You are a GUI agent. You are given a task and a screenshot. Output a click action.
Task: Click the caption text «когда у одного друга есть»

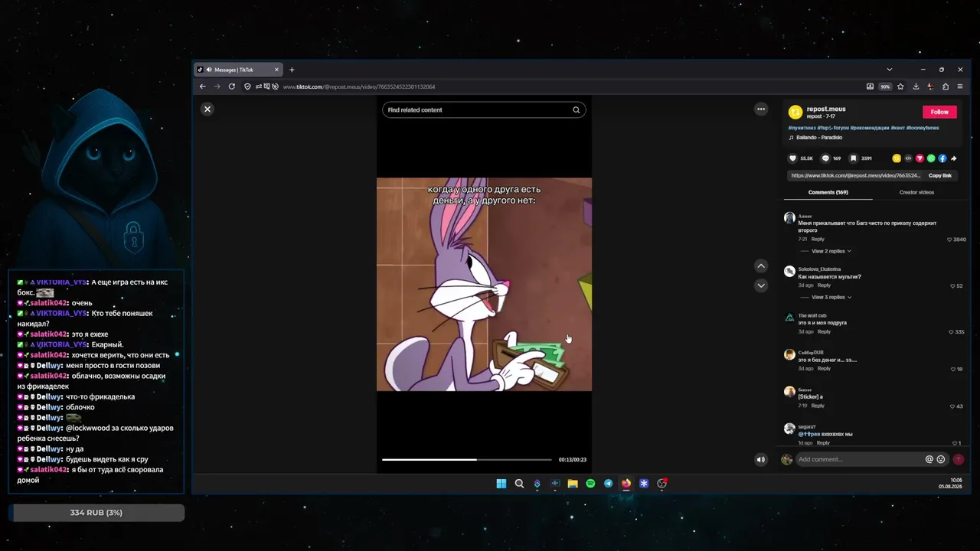pyautogui.click(x=484, y=189)
